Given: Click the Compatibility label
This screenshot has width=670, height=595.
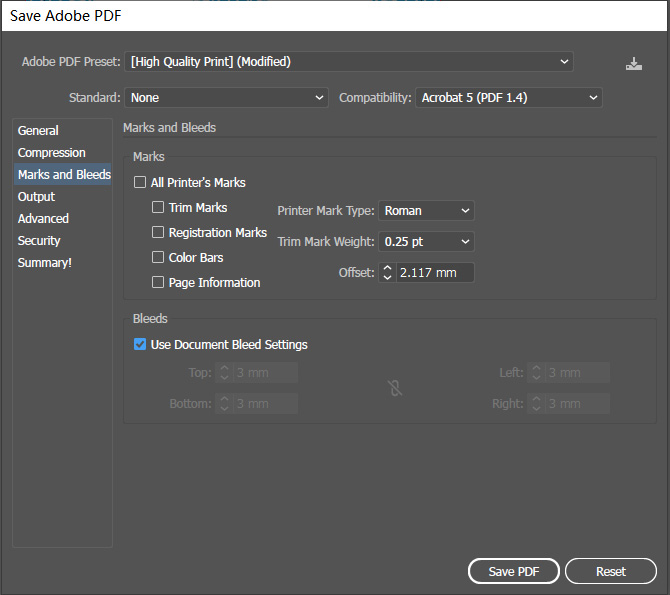Looking at the screenshot, I should point(375,97).
